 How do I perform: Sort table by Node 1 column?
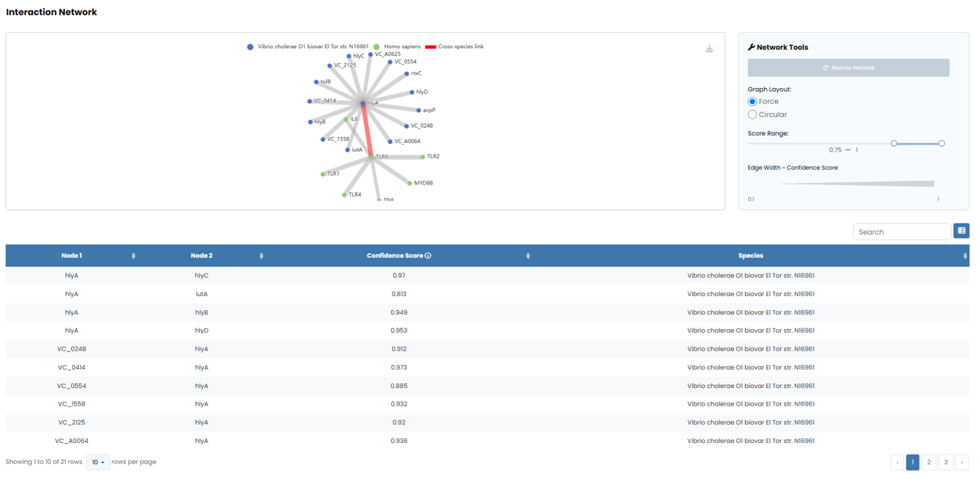133,256
